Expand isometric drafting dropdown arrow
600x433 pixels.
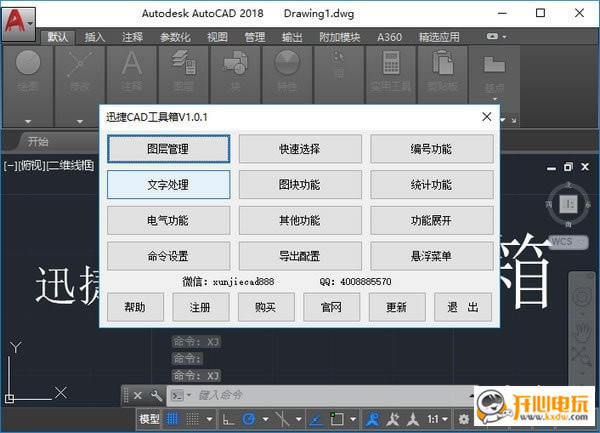coord(299,419)
